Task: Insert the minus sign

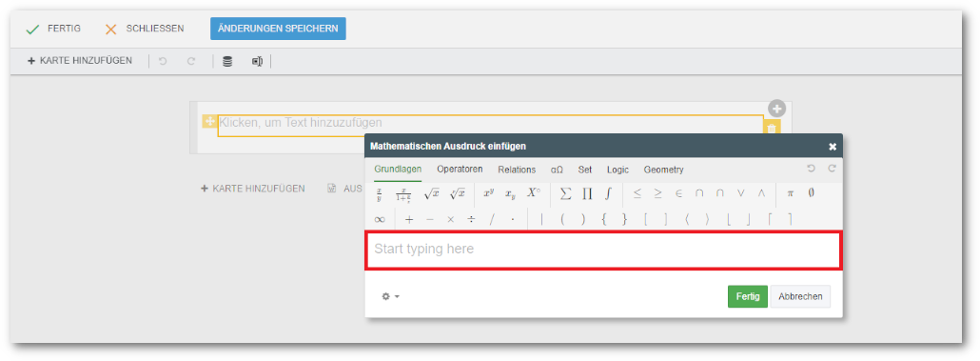Action: [429, 220]
